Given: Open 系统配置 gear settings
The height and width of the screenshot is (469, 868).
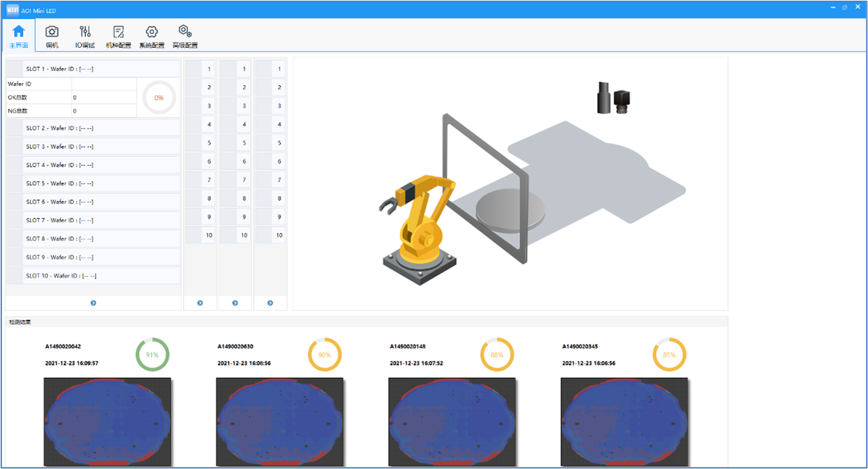Looking at the screenshot, I should [151, 36].
